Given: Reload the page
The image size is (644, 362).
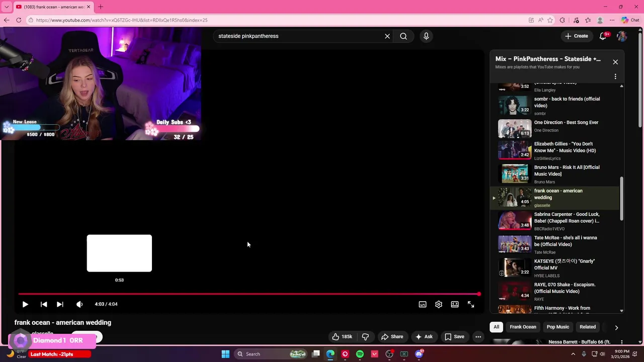Looking at the screenshot, I should click(x=19, y=20).
